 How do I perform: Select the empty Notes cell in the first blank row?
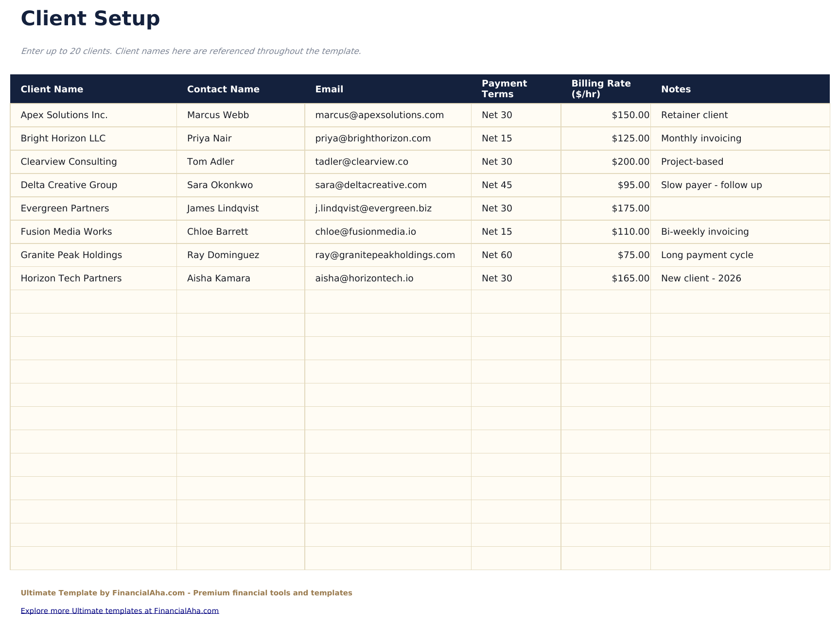pos(739,302)
